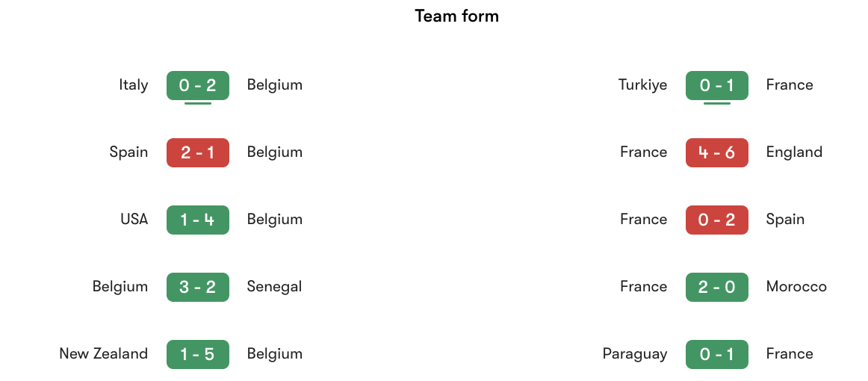The image size is (868, 381).
Task: Open the Senegal team link
Action: 275,286
